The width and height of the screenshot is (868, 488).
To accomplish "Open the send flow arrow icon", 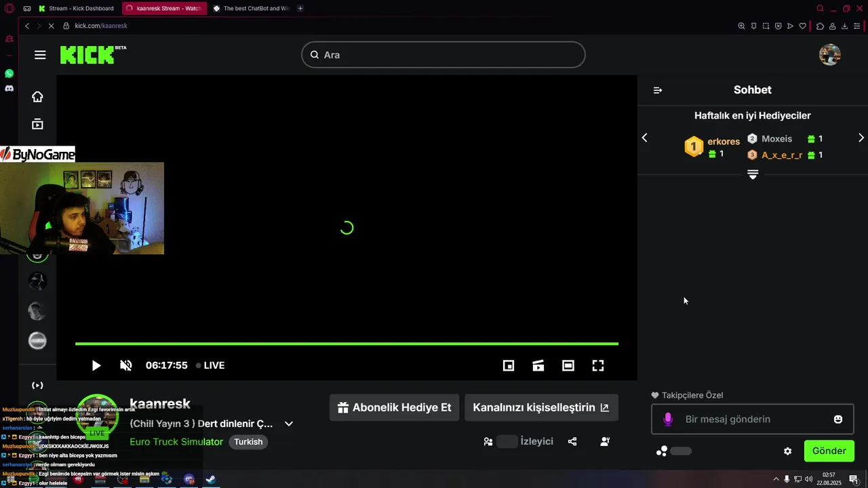I will 790,26.
